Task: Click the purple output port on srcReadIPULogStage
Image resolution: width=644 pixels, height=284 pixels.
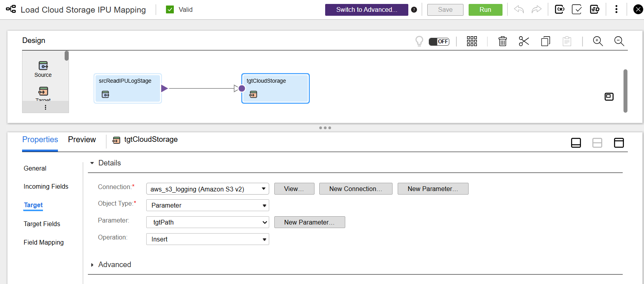Action: (x=164, y=88)
